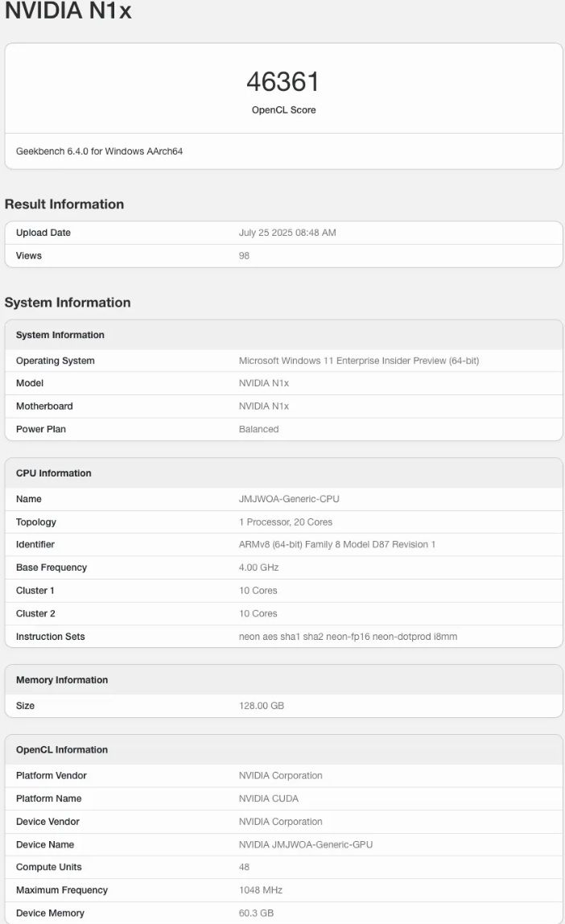
Task: Click the System Information table header
Action: [x=60, y=335]
